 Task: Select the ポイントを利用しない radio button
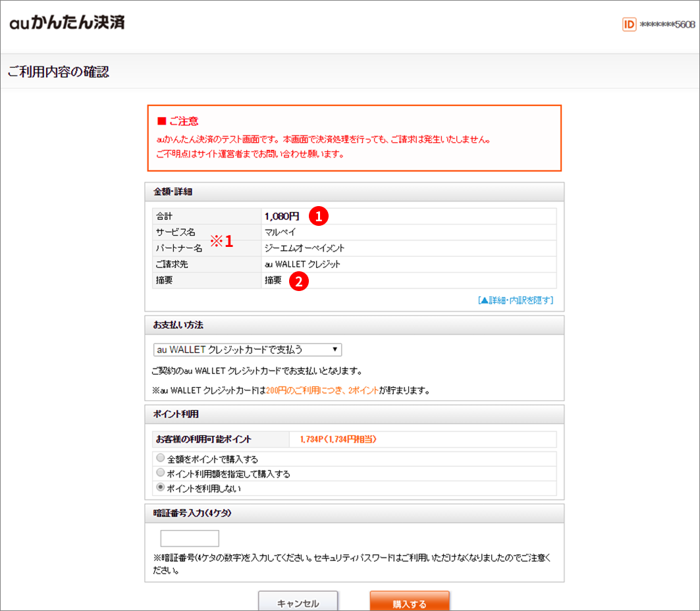coord(160,487)
